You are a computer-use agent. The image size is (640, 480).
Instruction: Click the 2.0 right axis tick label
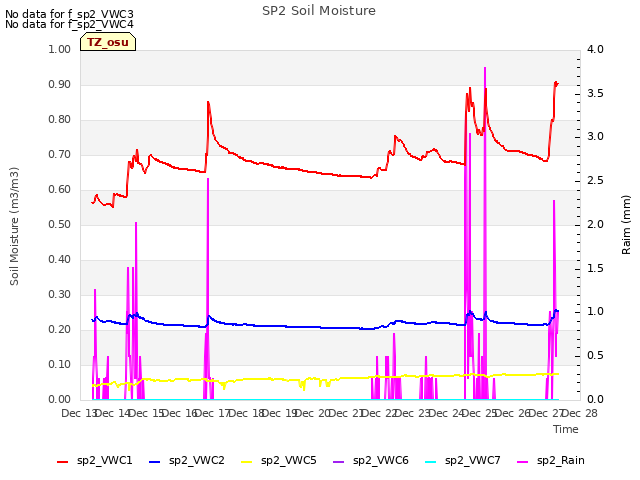click(595, 224)
